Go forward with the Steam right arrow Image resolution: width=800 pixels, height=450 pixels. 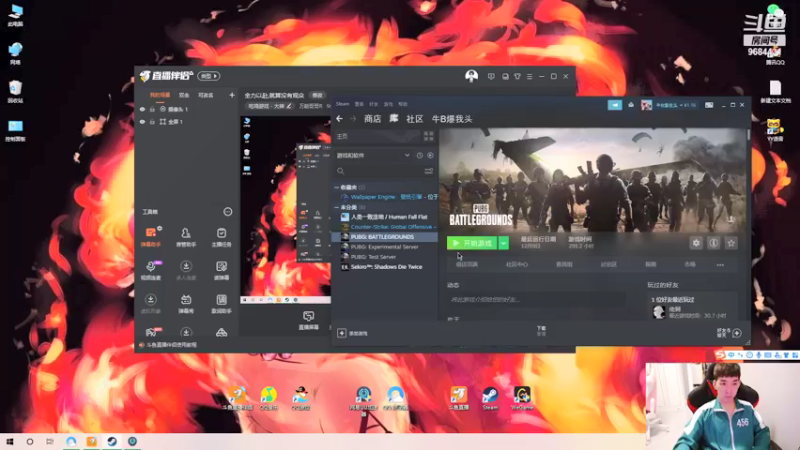353,118
